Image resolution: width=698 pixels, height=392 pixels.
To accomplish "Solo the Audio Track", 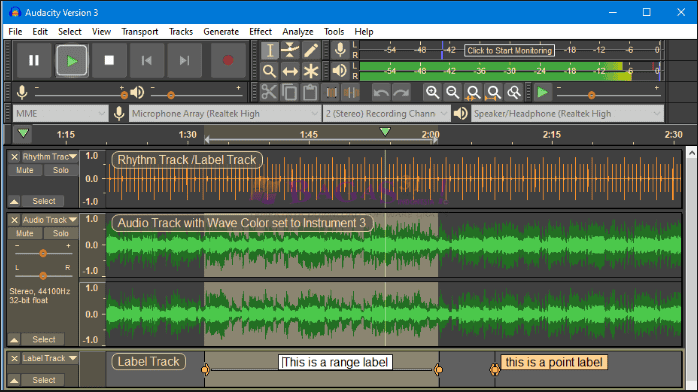I will 61,233.
